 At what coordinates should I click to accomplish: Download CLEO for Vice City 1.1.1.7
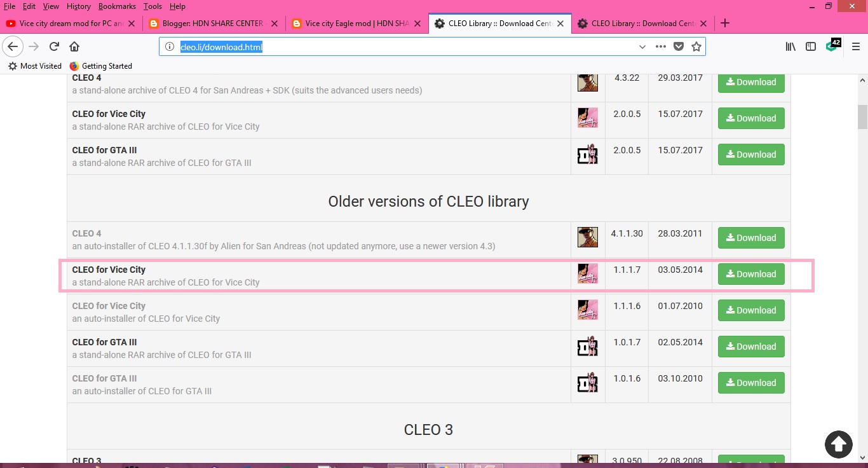point(751,274)
